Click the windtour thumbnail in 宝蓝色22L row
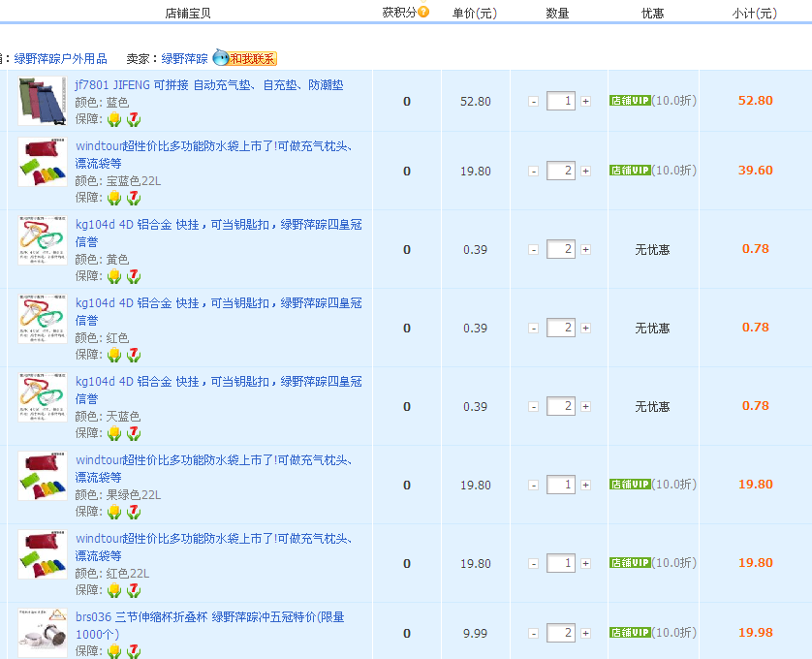This screenshot has height=659, width=812. 43,162
